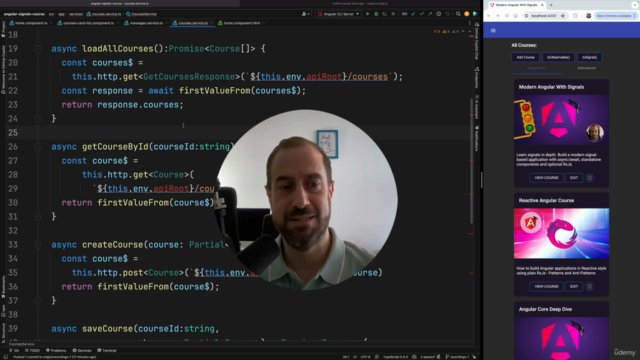Image resolution: width=640 pixels, height=360 pixels.
Task: Close the courses.service.ts editor tab
Action: (x=211, y=23)
